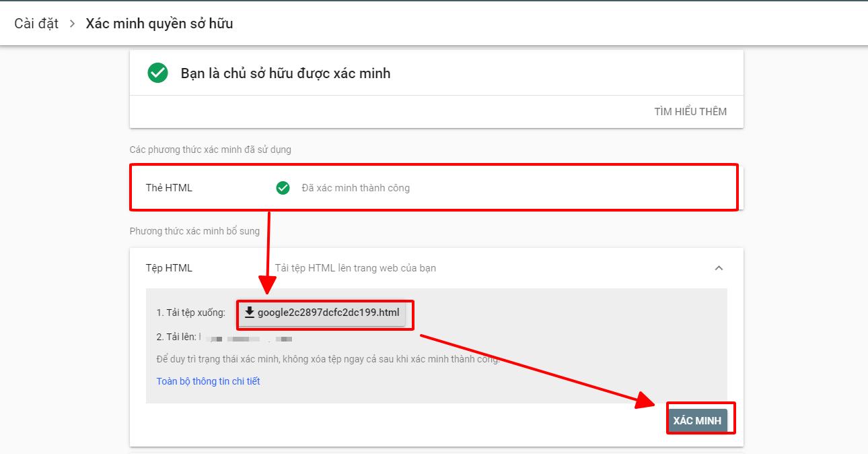868x454 pixels.
Task: Click the large green verified checkmark icon
Action: click(x=157, y=73)
